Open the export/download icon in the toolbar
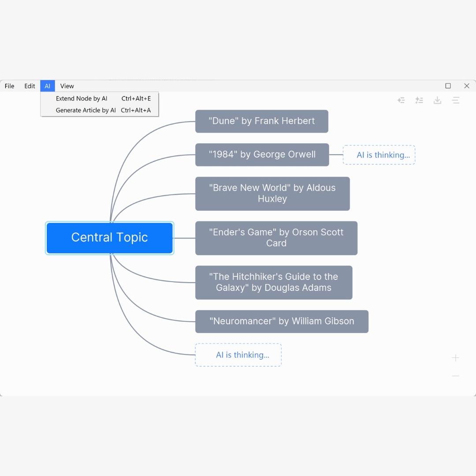Image resolution: width=476 pixels, height=476 pixels. [x=437, y=100]
